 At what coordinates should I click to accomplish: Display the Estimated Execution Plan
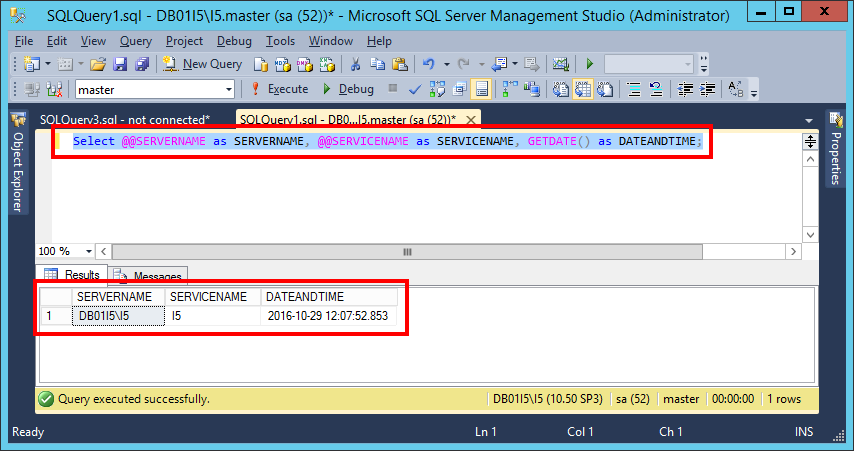(x=437, y=89)
